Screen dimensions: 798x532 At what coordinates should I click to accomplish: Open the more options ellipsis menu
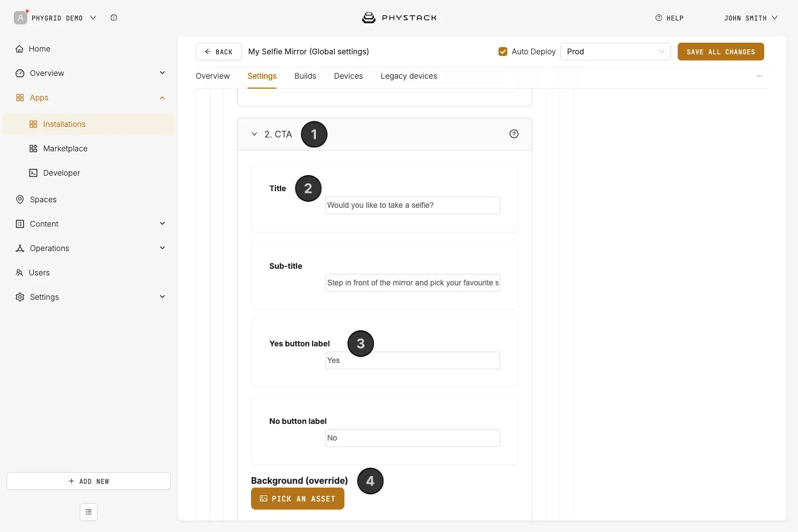point(760,76)
